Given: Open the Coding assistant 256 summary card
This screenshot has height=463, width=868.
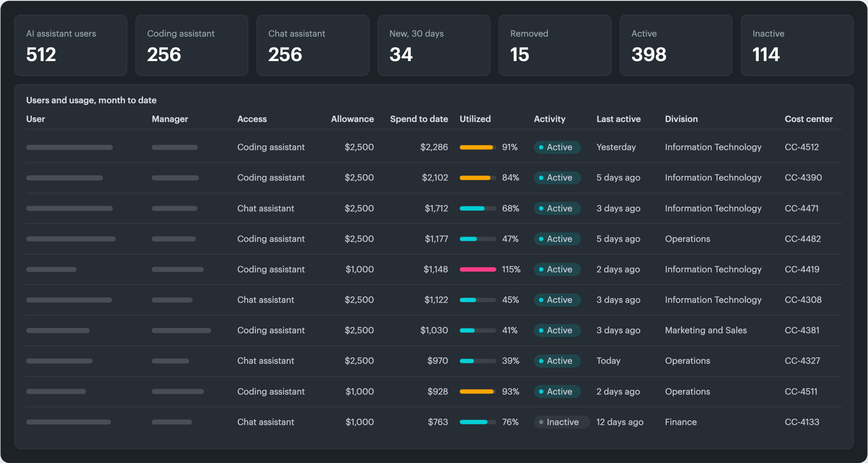Looking at the screenshot, I should click(192, 45).
